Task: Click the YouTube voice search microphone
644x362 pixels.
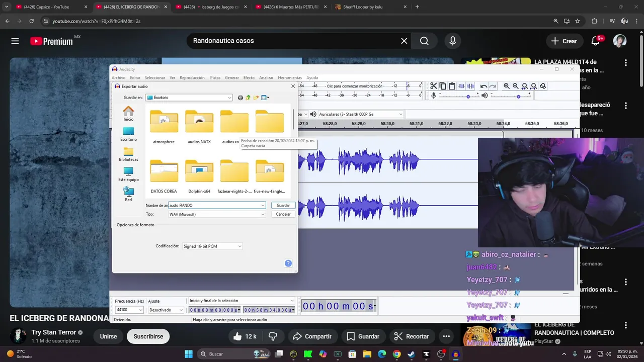Action: pyautogui.click(x=453, y=41)
